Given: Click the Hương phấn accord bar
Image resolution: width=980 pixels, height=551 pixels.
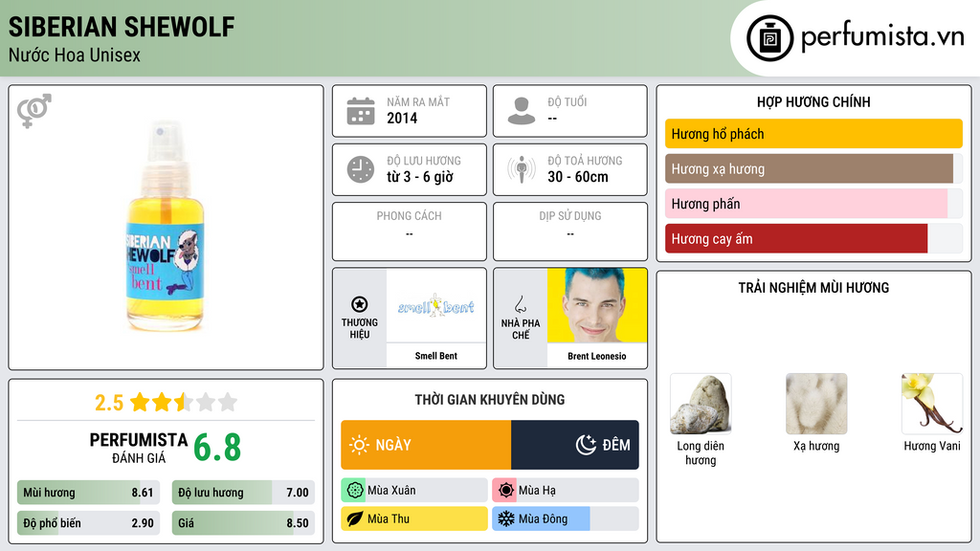Looking at the screenshot, I should click(813, 204).
